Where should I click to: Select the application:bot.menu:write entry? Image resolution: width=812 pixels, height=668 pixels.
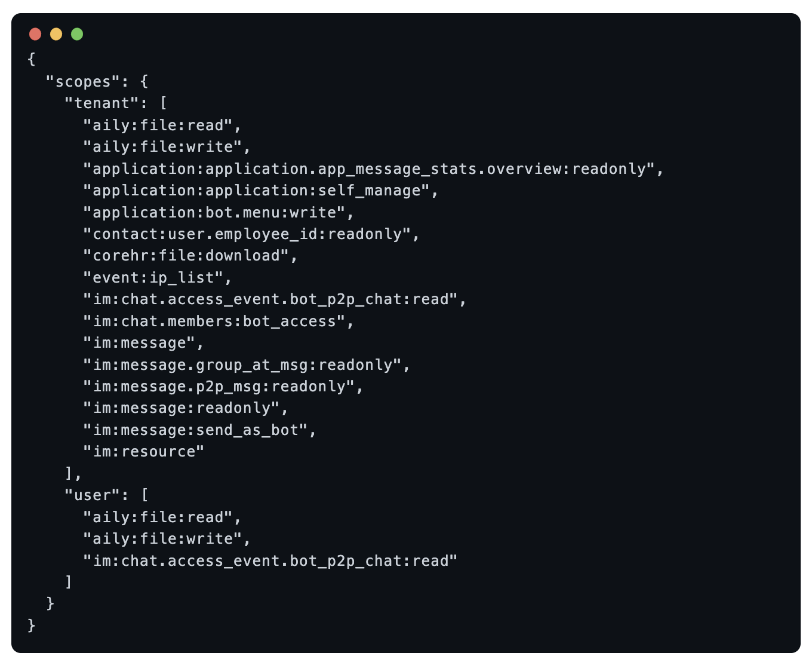214,213
